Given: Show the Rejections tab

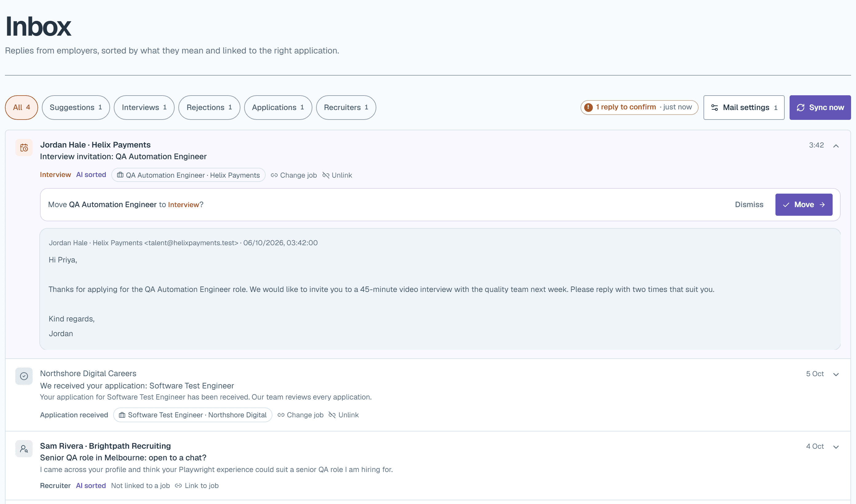Looking at the screenshot, I should [x=209, y=108].
